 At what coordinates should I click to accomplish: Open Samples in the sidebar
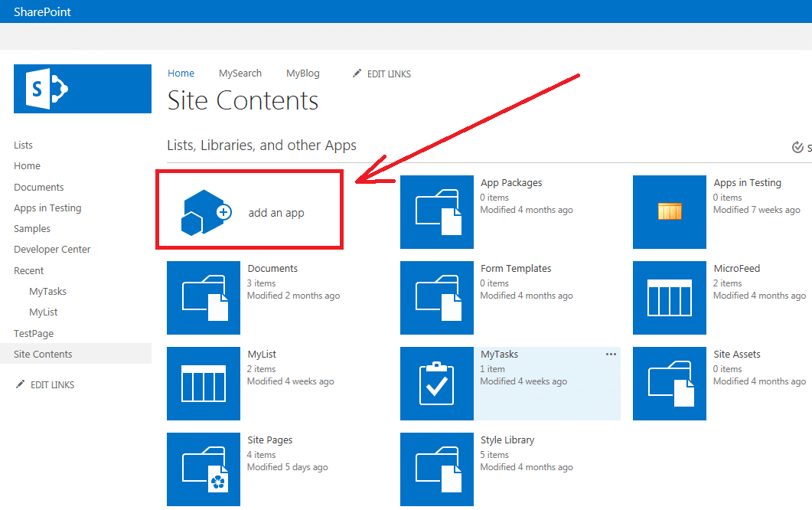click(32, 228)
